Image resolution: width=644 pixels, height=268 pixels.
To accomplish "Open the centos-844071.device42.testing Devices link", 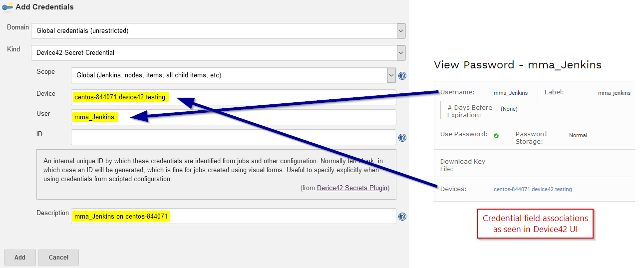I will pyautogui.click(x=533, y=190).
